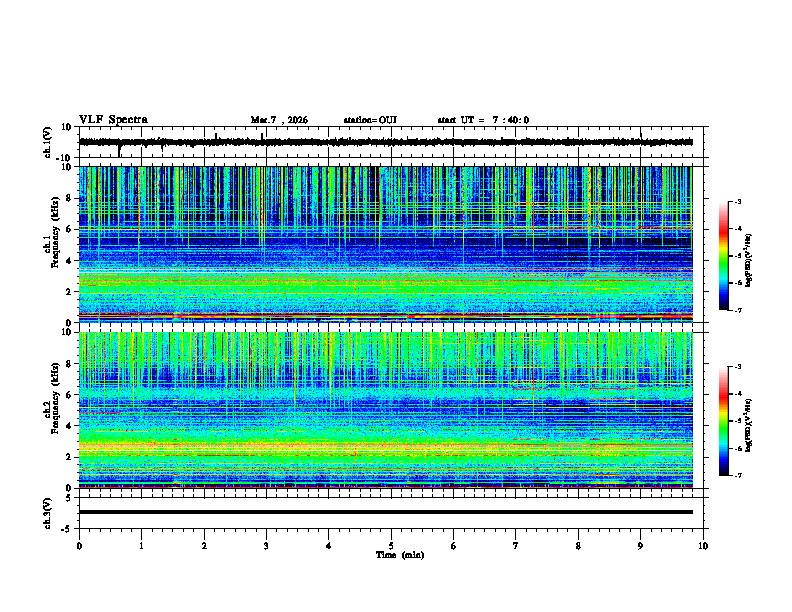This screenshot has height=612, width=792.
Task: Click the time axis tick label '5'
Action: point(391,546)
